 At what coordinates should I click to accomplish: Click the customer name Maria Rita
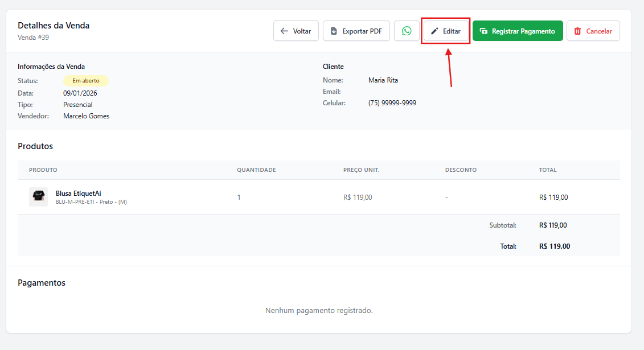(x=383, y=80)
